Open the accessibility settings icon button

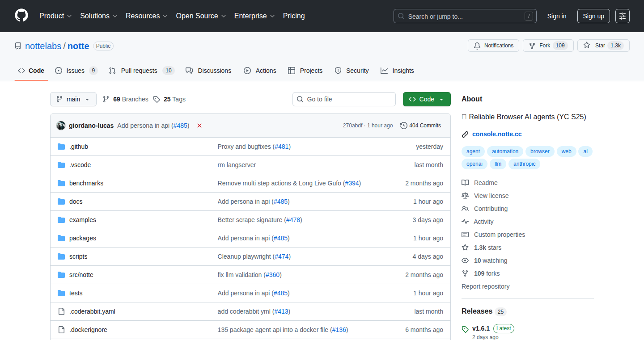click(x=622, y=16)
